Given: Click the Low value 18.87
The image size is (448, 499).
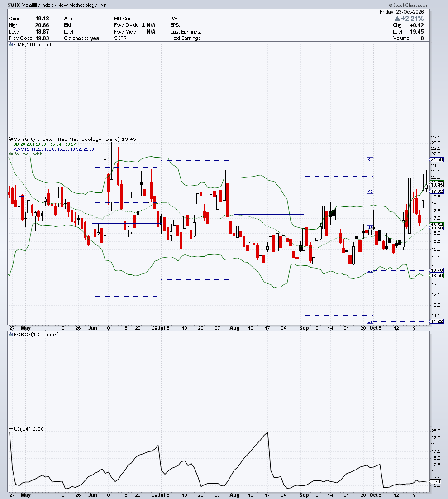Looking at the screenshot, I should coord(42,32).
